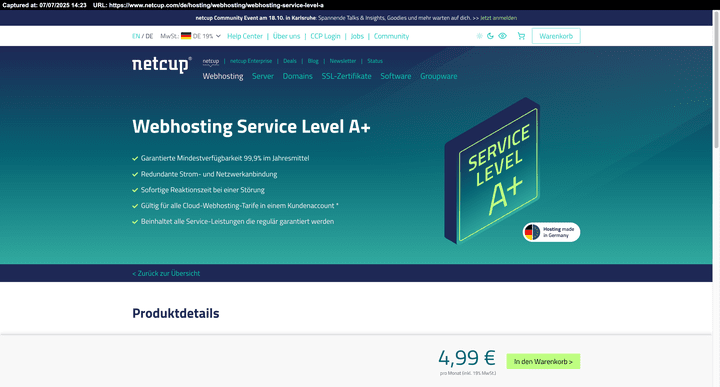Viewport: 720px width, 387px height.
Task: Select the netcup sub-navigation item
Action: coord(211,61)
